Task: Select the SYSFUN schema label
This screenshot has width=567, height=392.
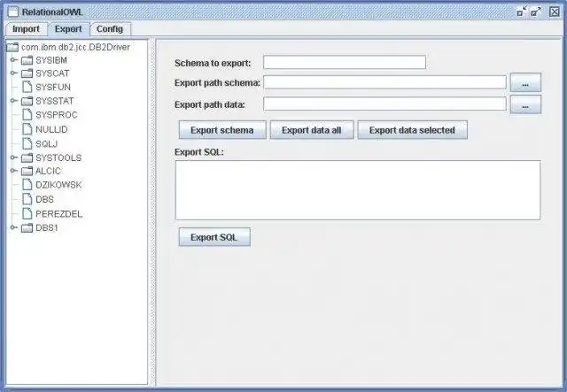Action: pos(53,87)
